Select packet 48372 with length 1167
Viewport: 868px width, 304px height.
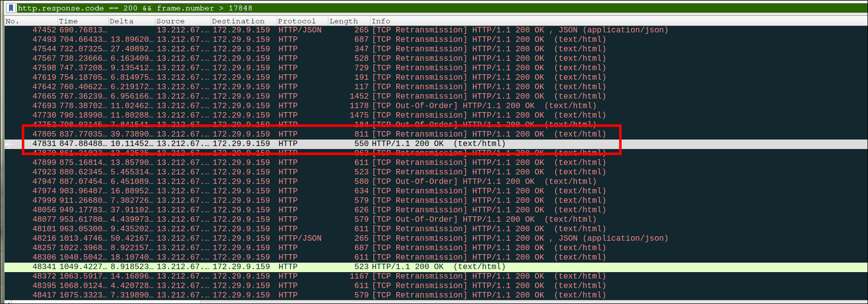point(436,276)
